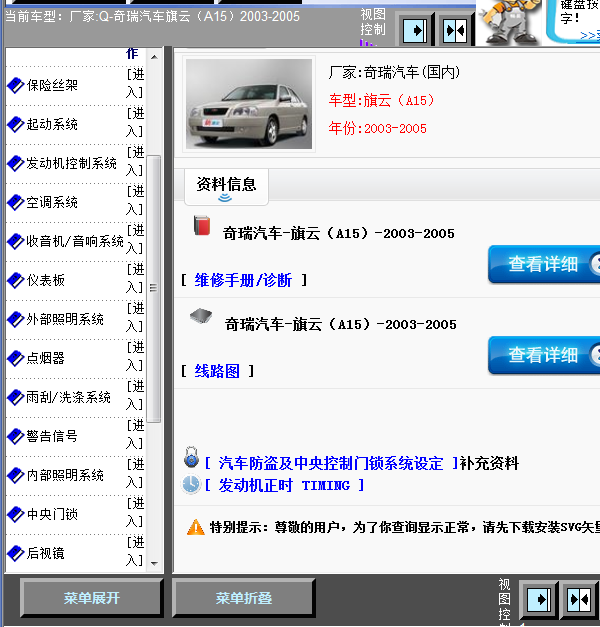Click 查看详细 button for wiring diagram
600x627 pixels.
pyautogui.click(x=544, y=355)
